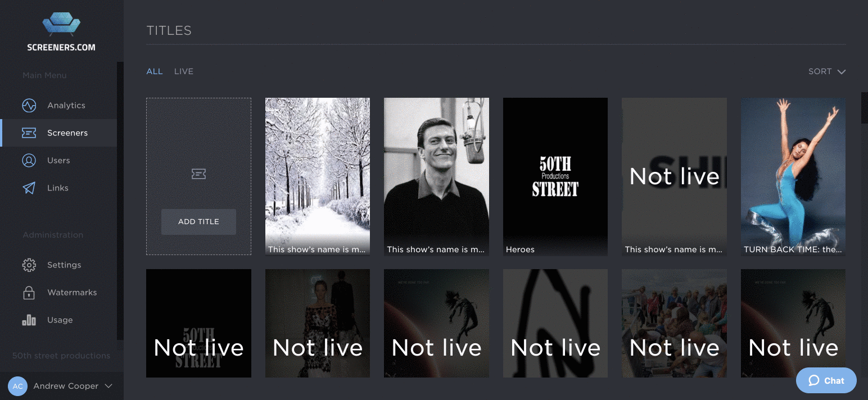Open the TURN BACK TIME title card
868x400 pixels.
tap(793, 177)
